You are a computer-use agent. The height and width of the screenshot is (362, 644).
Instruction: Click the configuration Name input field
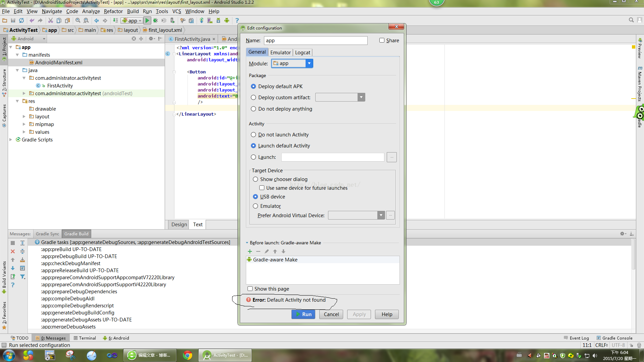(316, 41)
